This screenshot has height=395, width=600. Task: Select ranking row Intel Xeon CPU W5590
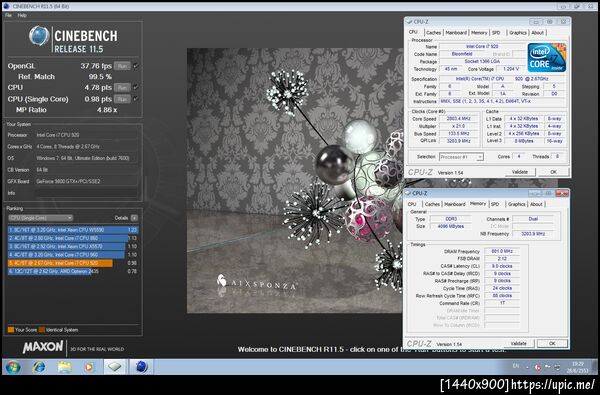[x=73, y=230]
